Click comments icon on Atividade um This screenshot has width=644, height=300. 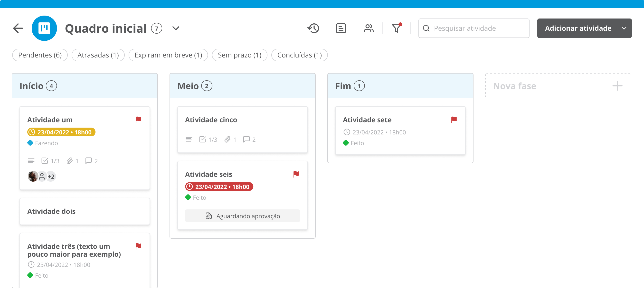click(91, 161)
